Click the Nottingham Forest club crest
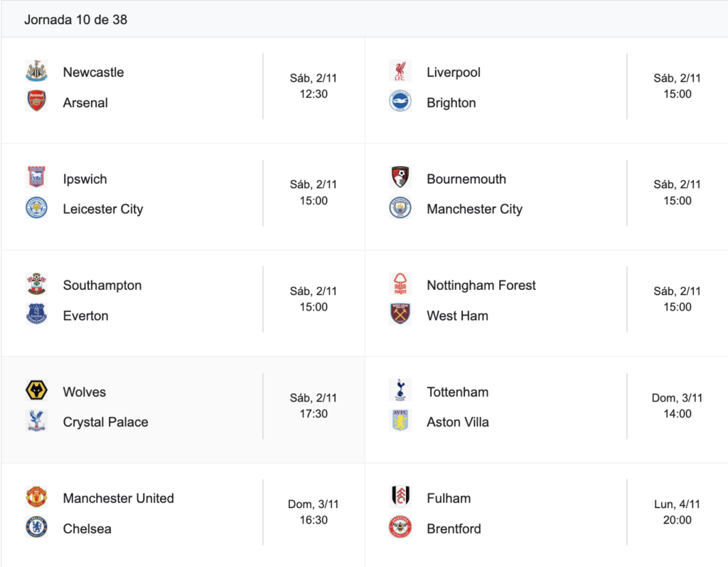Viewport: 728px width, 567px height. [400, 284]
